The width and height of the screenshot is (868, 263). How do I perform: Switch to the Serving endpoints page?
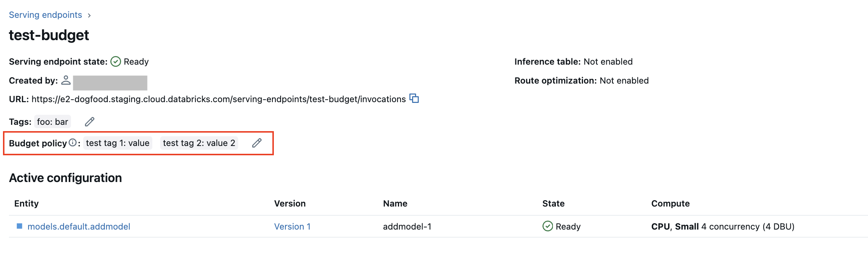(x=45, y=15)
